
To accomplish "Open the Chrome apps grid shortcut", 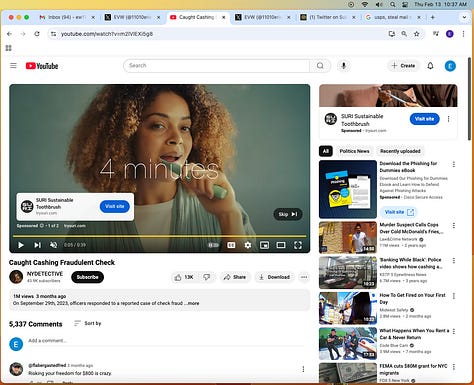I will pos(9,48).
